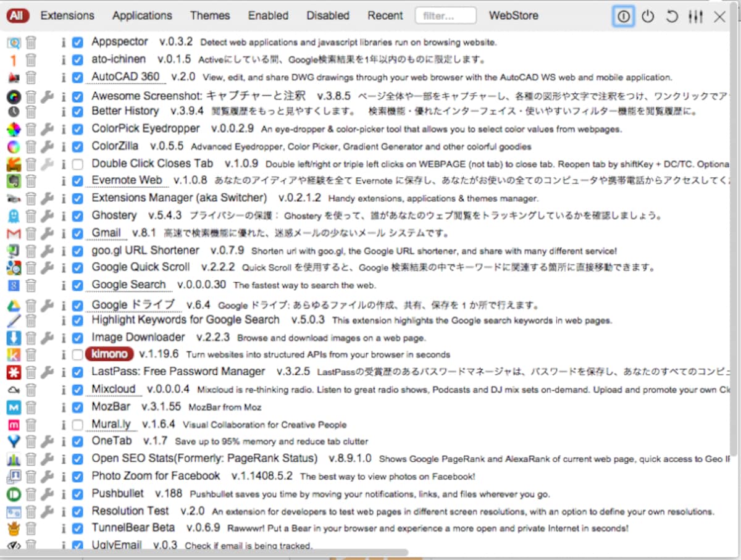This screenshot has height=560, width=741.
Task: Click wrench icon for Open SEO Stats
Action: pos(47,459)
